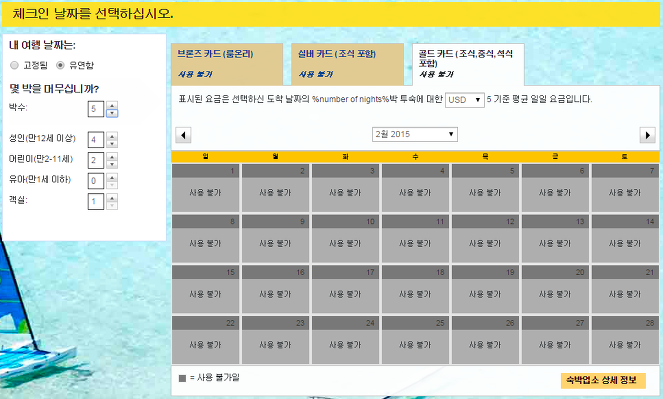Open the USD currency dropdown

click(465, 100)
